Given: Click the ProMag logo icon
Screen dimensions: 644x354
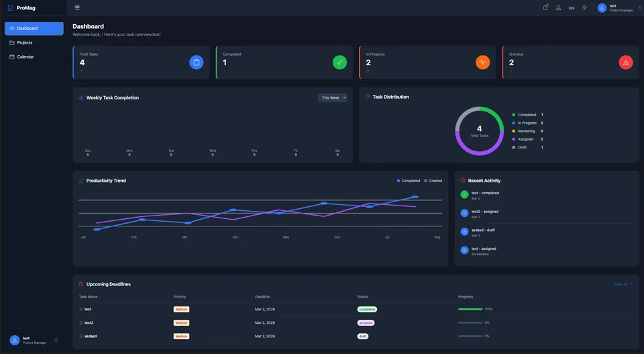Looking at the screenshot, I should tap(11, 8).
